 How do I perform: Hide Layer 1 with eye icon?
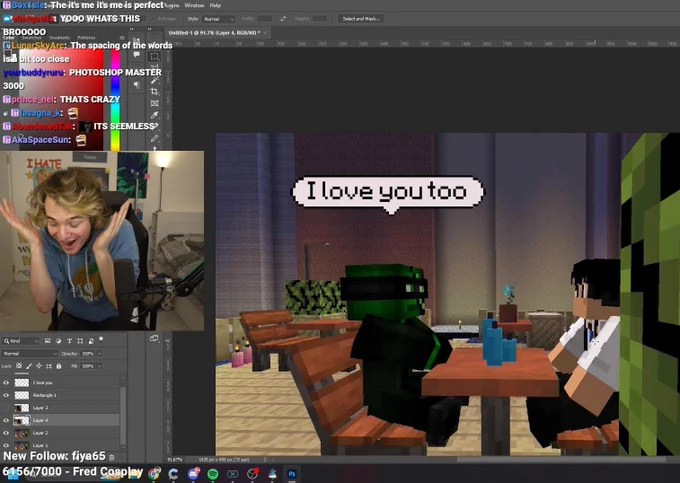(6, 445)
